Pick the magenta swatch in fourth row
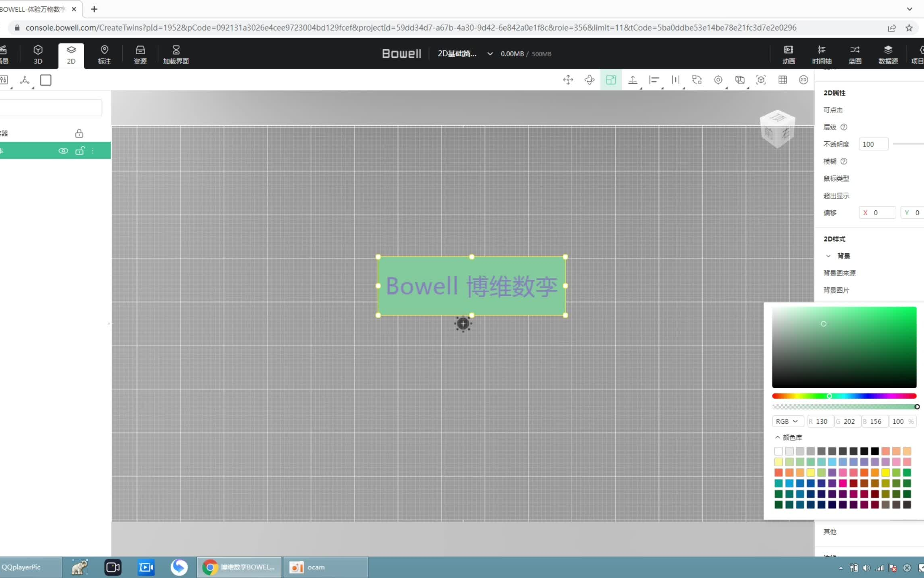The image size is (924, 578). click(843, 483)
